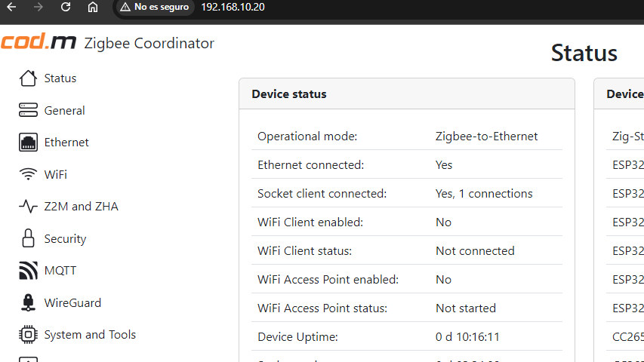Image resolution: width=644 pixels, height=362 pixels.
Task: Click the Device status panel header
Action: [x=407, y=94]
